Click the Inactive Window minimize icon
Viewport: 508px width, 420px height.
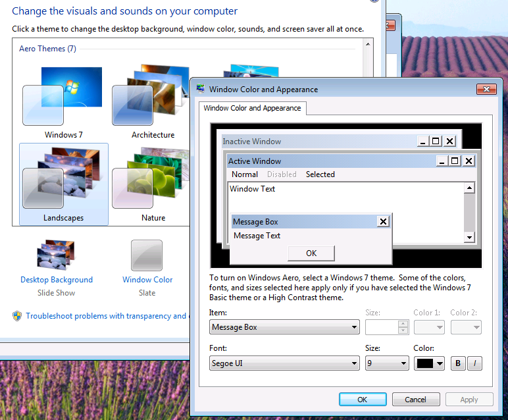point(423,142)
